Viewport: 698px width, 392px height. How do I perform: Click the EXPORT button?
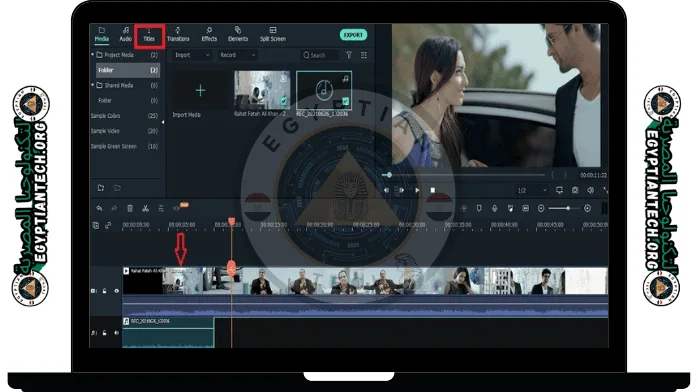353,35
